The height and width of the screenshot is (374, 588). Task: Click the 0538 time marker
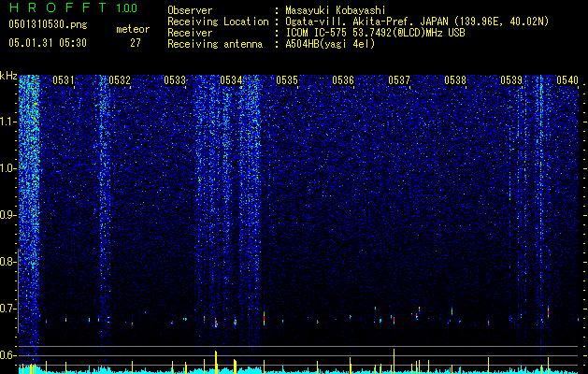[x=455, y=79]
